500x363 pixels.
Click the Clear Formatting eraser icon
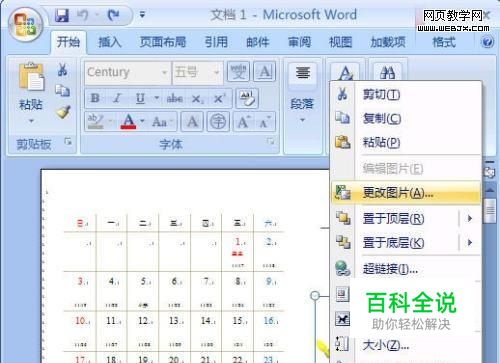[247, 98]
